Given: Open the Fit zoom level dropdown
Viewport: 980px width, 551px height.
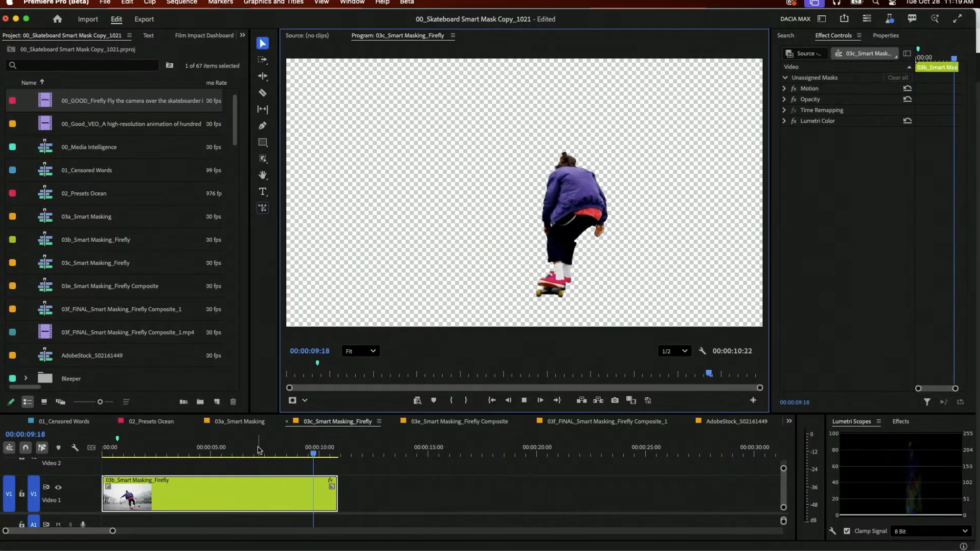Looking at the screenshot, I should click(360, 351).
